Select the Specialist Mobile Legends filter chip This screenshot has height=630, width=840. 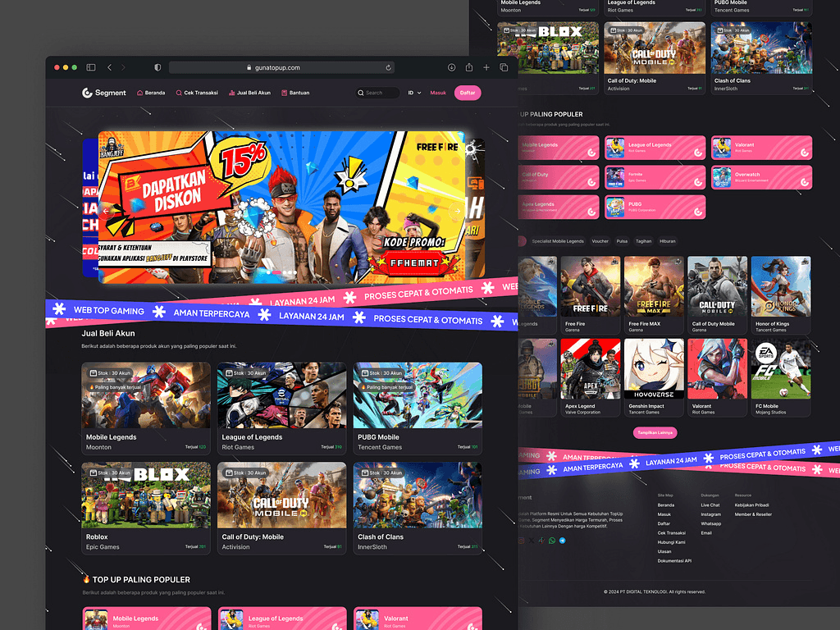[558, 241]
